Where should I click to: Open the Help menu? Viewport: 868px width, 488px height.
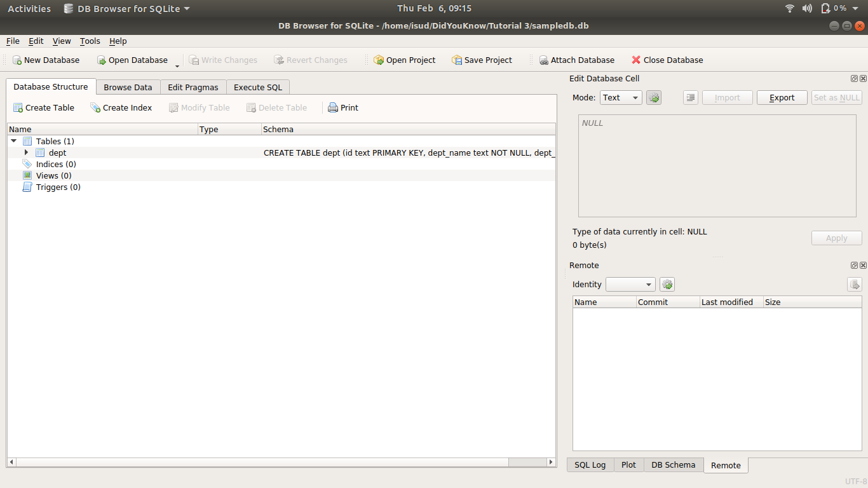click(118, 41)
